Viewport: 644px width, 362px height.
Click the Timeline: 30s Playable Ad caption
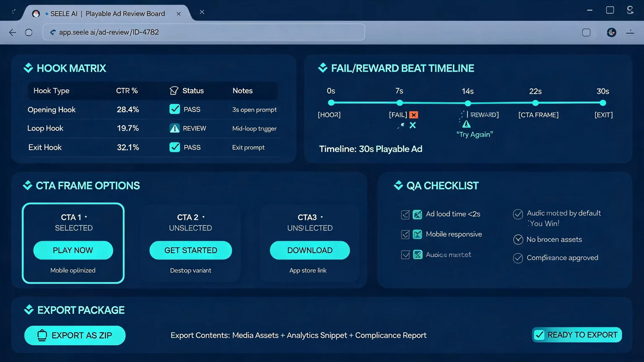tap(371, 149)
